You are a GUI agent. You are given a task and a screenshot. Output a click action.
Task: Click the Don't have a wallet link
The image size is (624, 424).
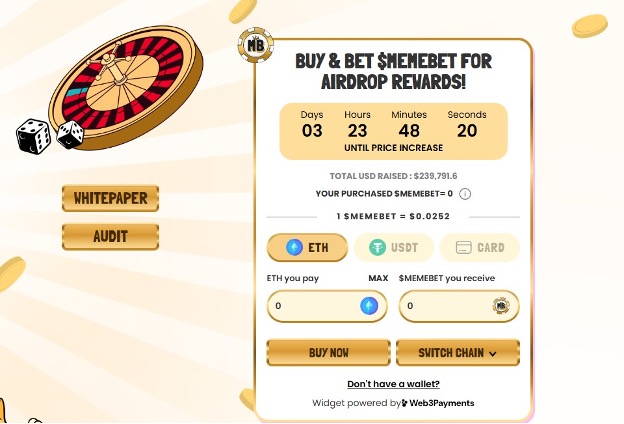393,384
